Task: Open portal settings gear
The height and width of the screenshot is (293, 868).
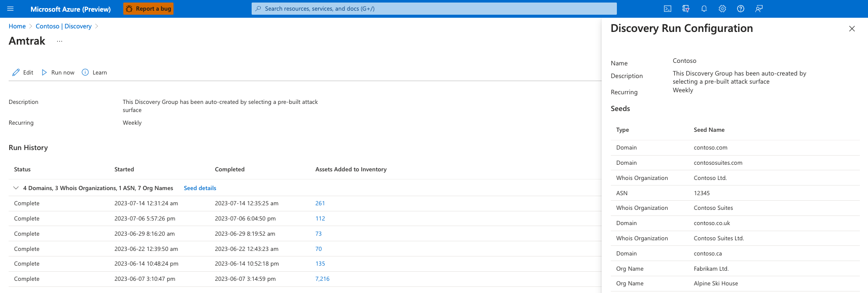Action: (722, 9)
